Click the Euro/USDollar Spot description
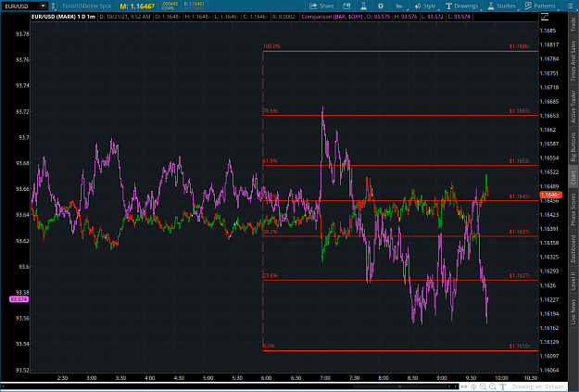Viewport: 579px width, 392px height. [x=86, y=6]
